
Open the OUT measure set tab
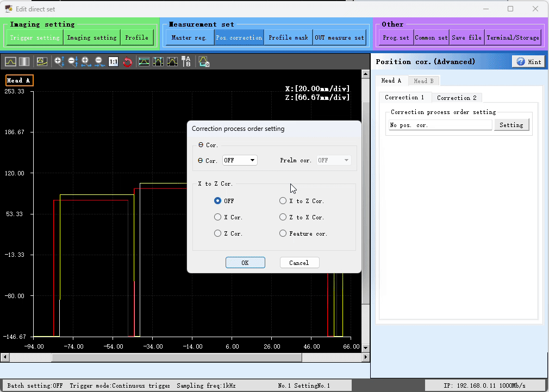(x=339, y=37)
